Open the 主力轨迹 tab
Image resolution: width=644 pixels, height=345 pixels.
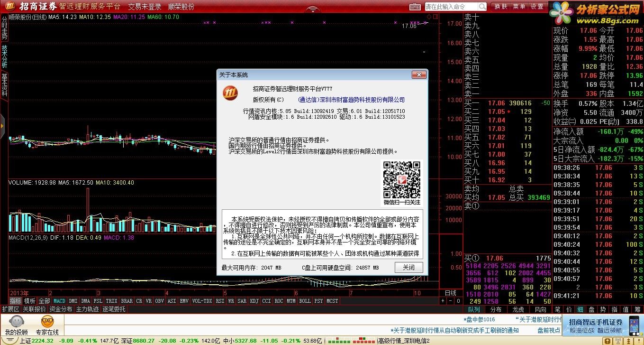click(87, 309)
